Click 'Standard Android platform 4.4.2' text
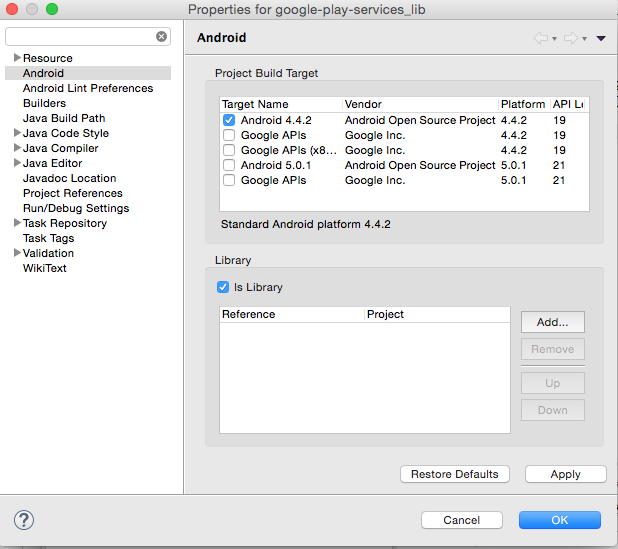 306,224
